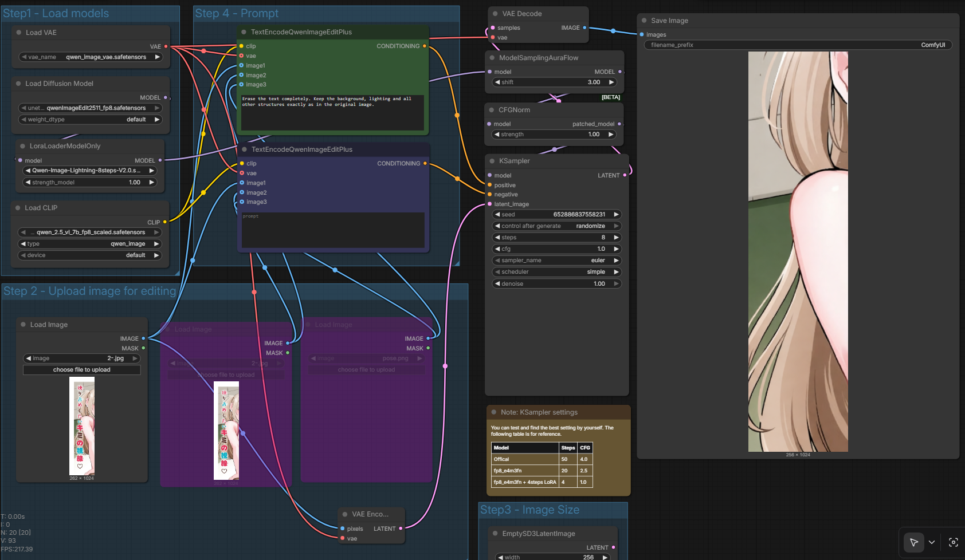965x560 pixels.
Task: Decrease steps with its left arrow
Action: pos(497,238)
